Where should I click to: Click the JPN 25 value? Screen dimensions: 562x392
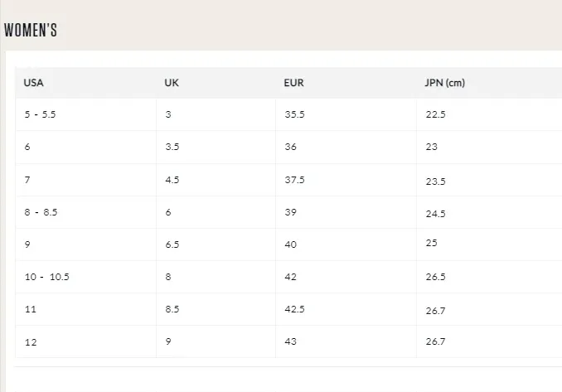[x=431, y=244]
